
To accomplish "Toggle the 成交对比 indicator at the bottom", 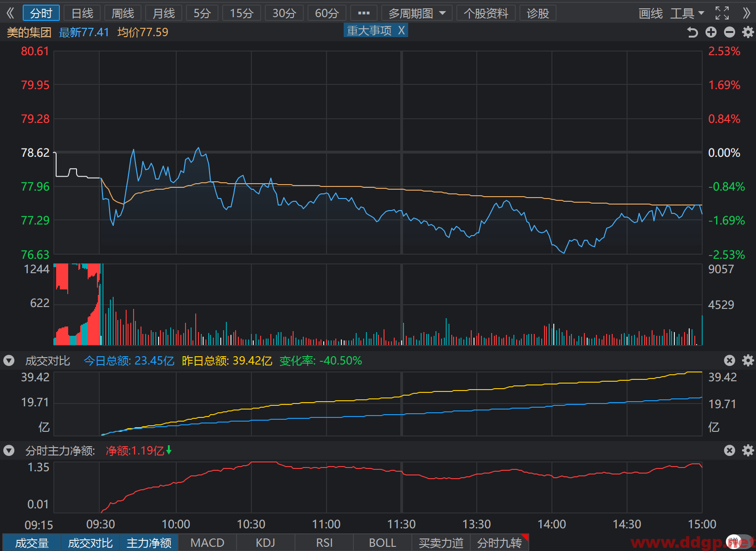I will click(x=90, y=543).
